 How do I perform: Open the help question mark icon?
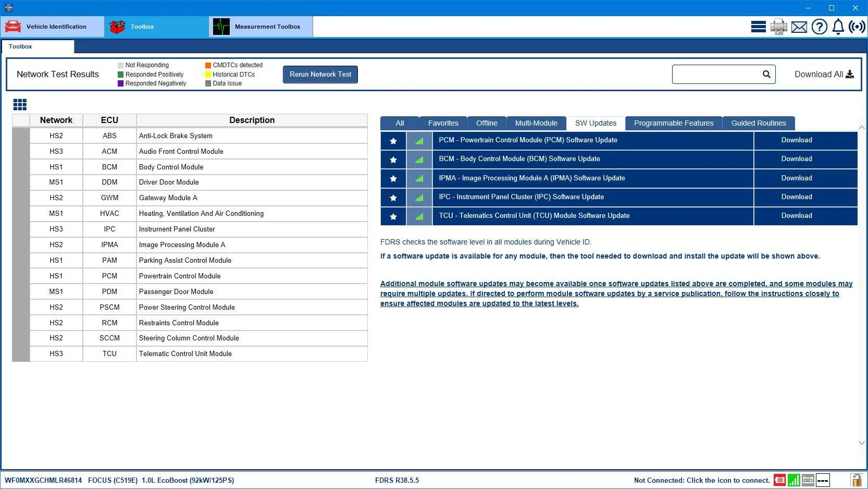pyautogui.click(x=819, y=27)
